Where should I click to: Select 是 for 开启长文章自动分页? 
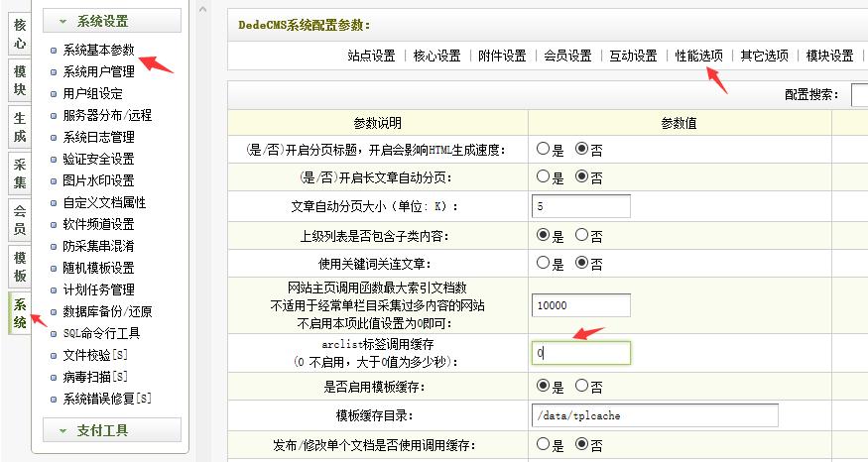543,176
